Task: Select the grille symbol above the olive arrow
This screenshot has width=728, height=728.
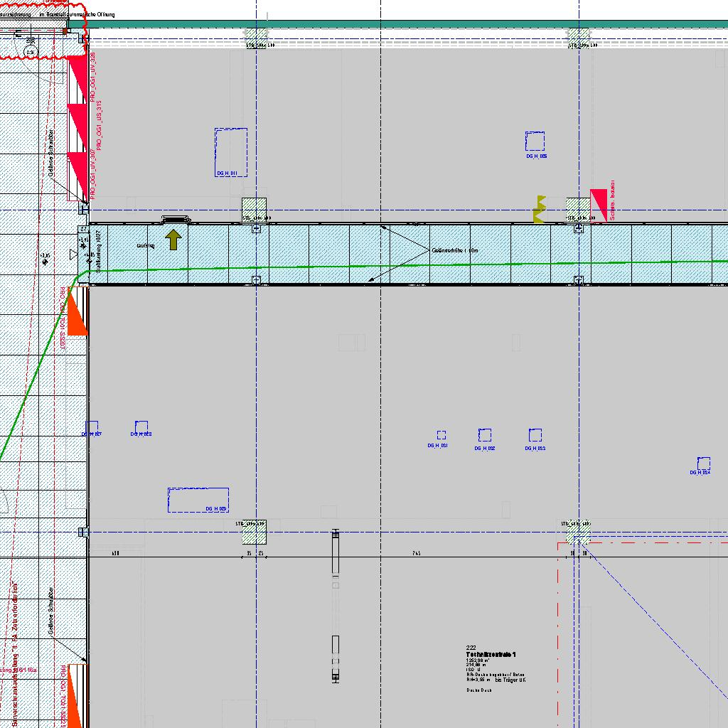Action: (x=176, y=219)
